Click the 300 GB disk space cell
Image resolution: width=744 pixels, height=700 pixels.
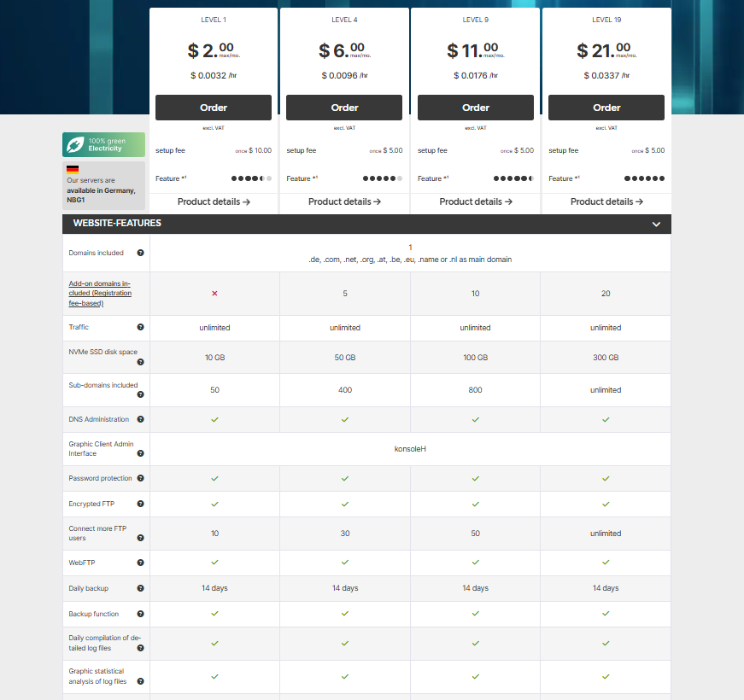(606, 358)
